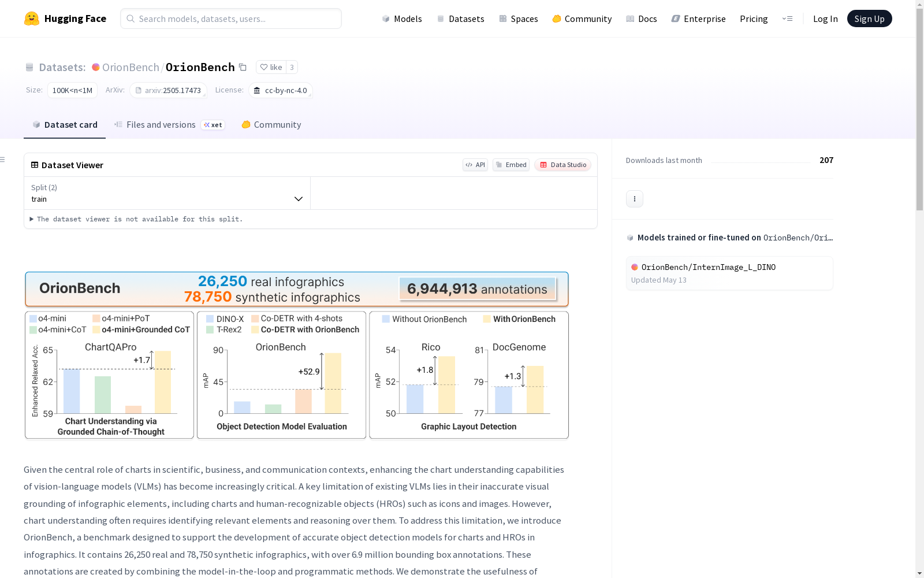
Task: Switch to the Dataset card tab
Action: click(x=65, y=125)
